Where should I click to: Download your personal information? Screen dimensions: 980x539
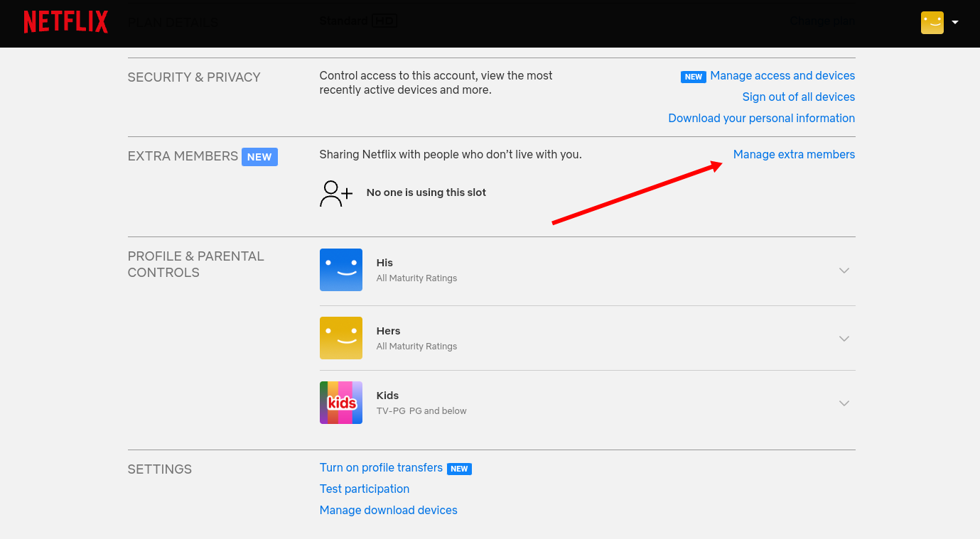pyautogui.click(x=761, y=118)
